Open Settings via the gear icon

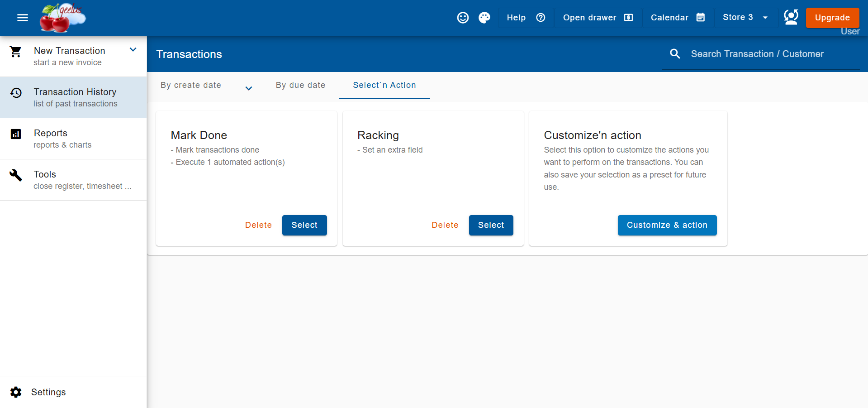[x=16, y=392]
